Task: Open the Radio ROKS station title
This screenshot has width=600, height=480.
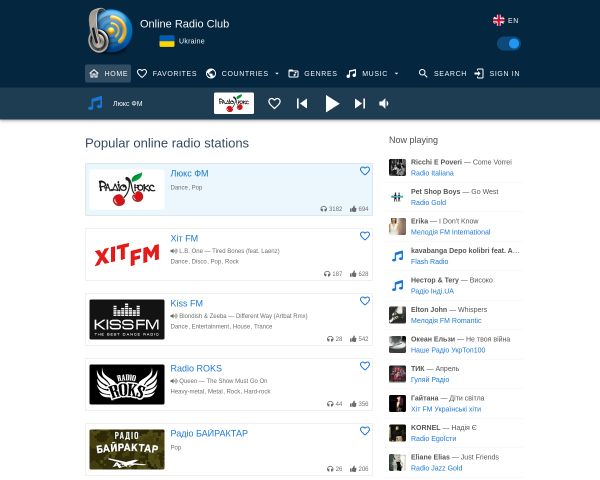Action: [196, 369]
